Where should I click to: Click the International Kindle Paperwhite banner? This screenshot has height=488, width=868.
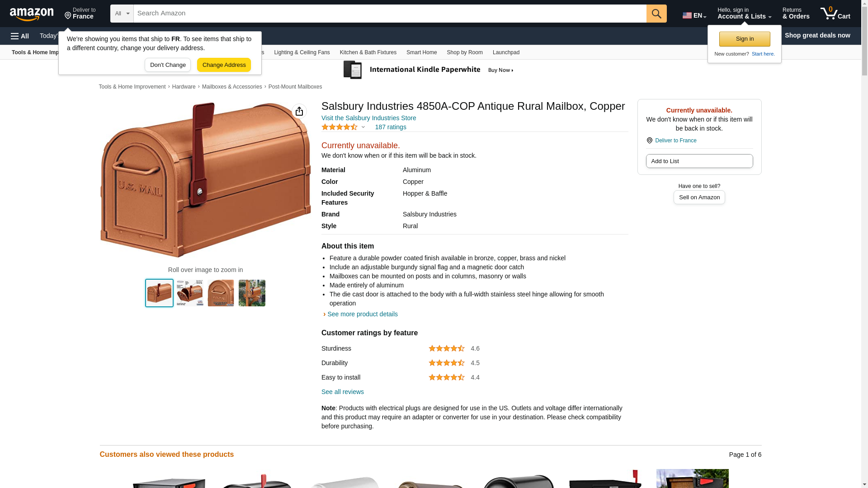[x=429, y=70]
